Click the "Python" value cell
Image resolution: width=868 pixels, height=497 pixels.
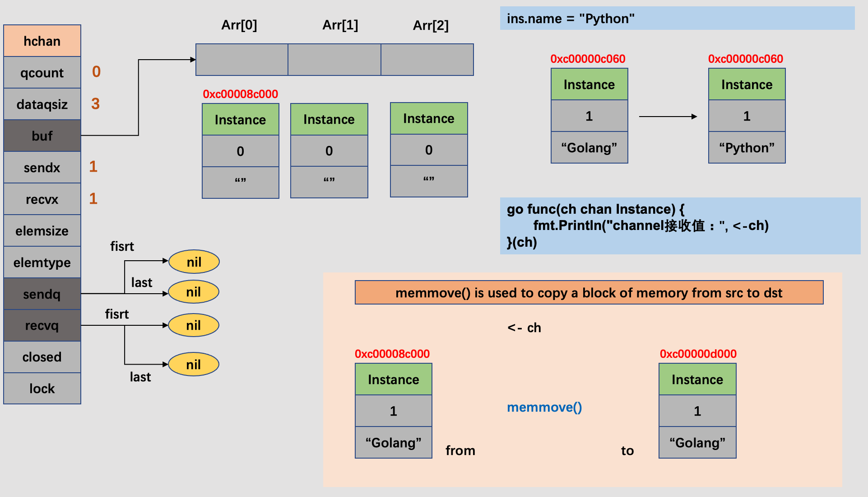747,148
